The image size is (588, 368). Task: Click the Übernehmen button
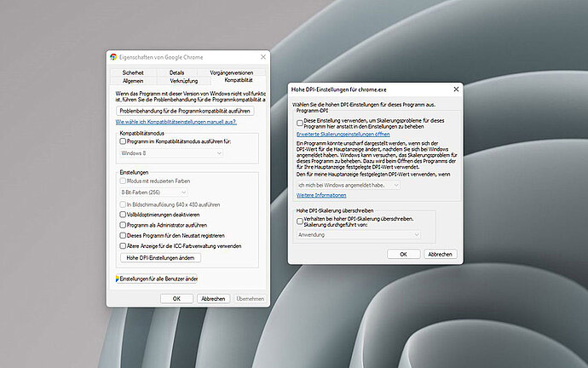pos(251,299)
